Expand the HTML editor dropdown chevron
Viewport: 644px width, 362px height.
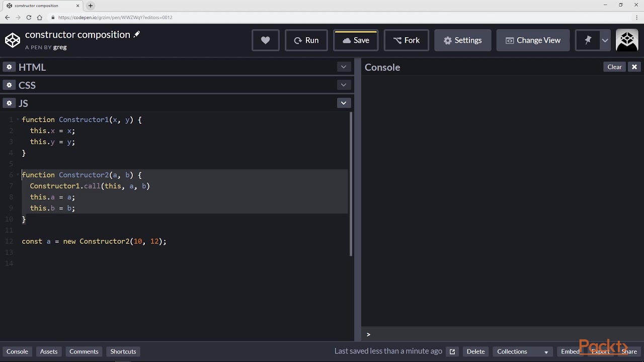click(344, 67)
